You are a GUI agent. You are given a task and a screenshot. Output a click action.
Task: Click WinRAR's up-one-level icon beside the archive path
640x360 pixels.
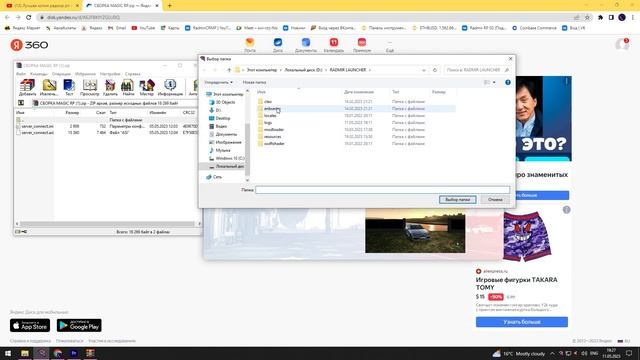[21, 103]
